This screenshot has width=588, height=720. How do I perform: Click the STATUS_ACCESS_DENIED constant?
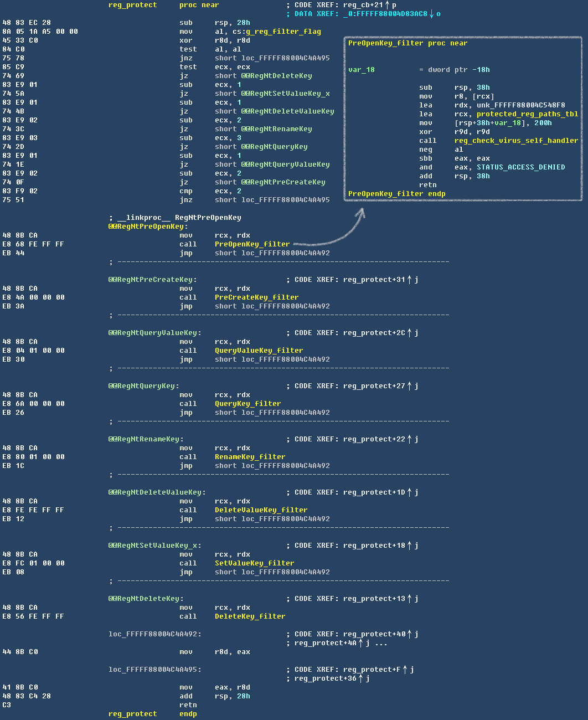pos(520,167)
